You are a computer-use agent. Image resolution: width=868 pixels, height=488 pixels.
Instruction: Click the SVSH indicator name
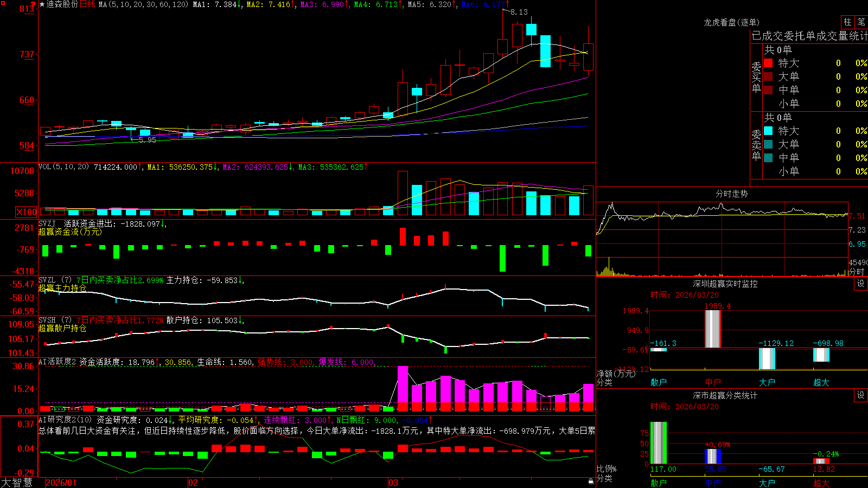47,320
